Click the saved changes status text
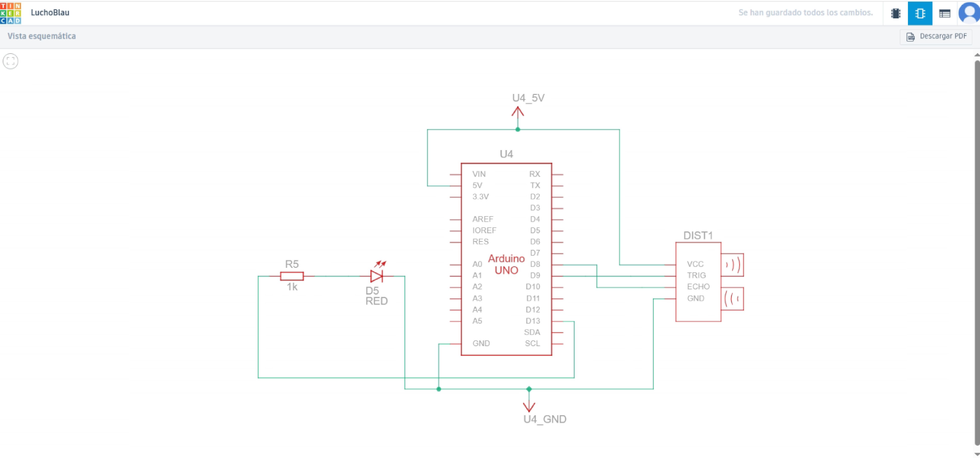The width and height of the screenshot is (980, 458). [805, 13]
